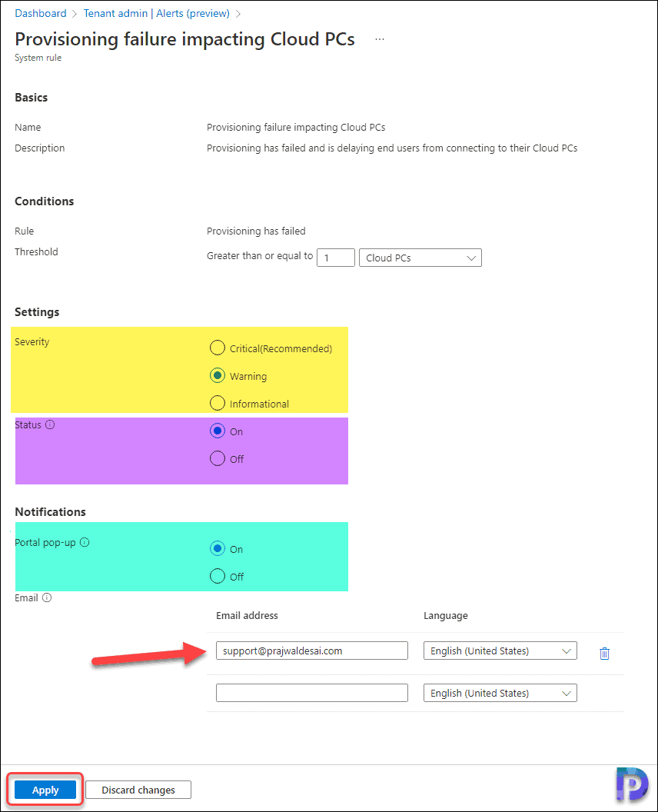
Task: Turn Portal pop-up Off
Action: [218, 576]
